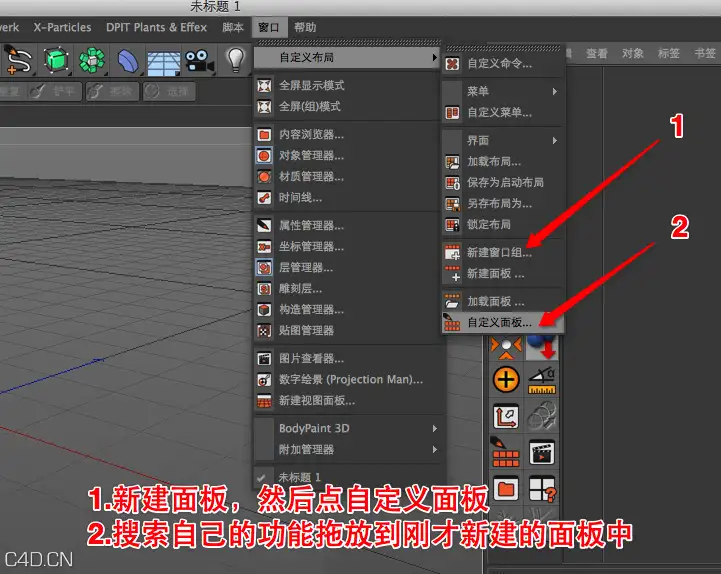Click the brush over orange grid icon

coord(506,453)
